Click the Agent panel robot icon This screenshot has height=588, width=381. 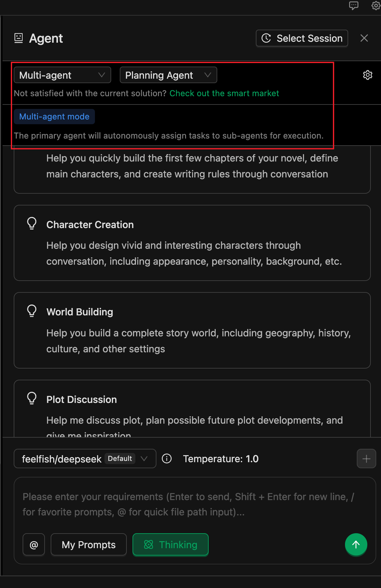19,38
